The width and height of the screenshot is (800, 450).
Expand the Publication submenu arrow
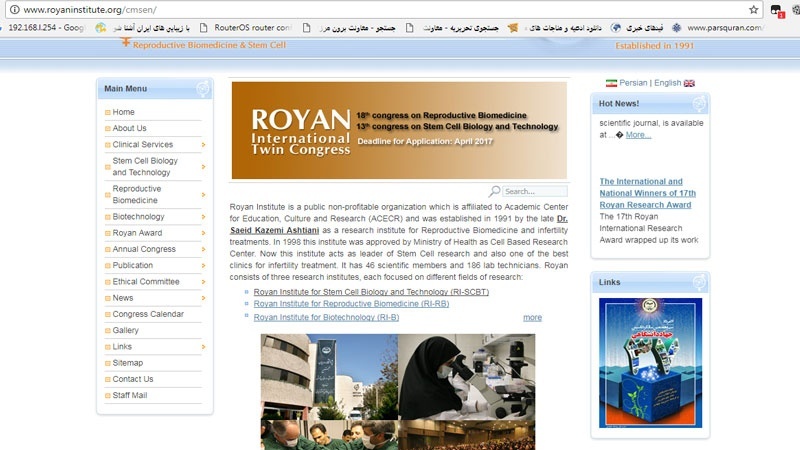click(x=203, y=266)
